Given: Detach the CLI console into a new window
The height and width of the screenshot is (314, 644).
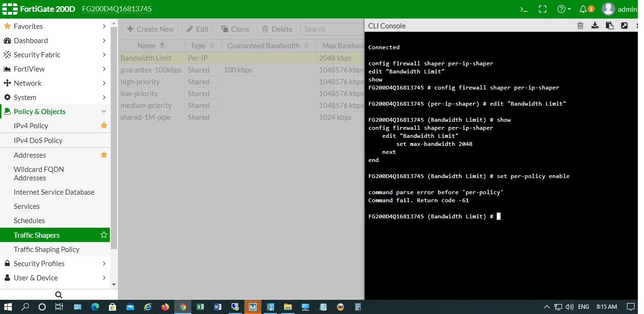Looking at the screenshot, I should coord(624,26).
